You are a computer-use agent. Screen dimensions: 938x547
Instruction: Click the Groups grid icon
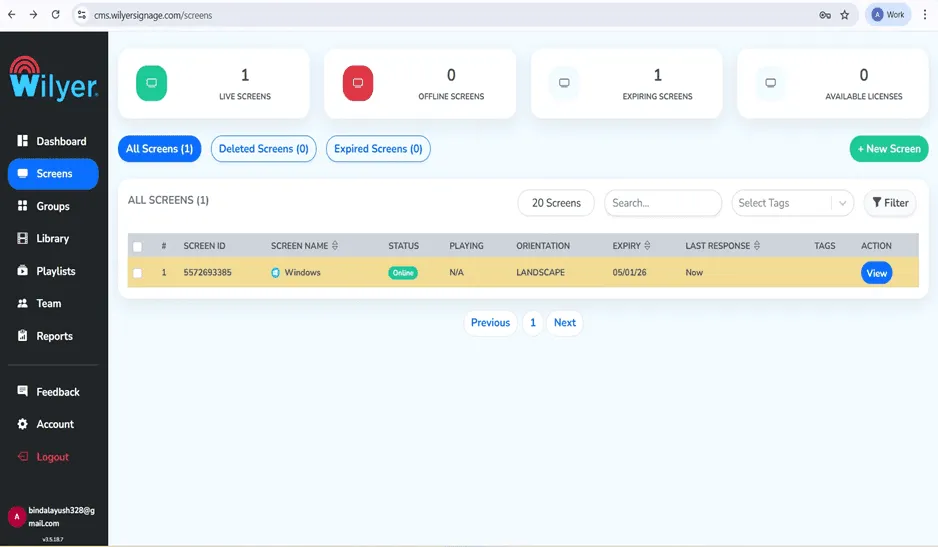23,206
